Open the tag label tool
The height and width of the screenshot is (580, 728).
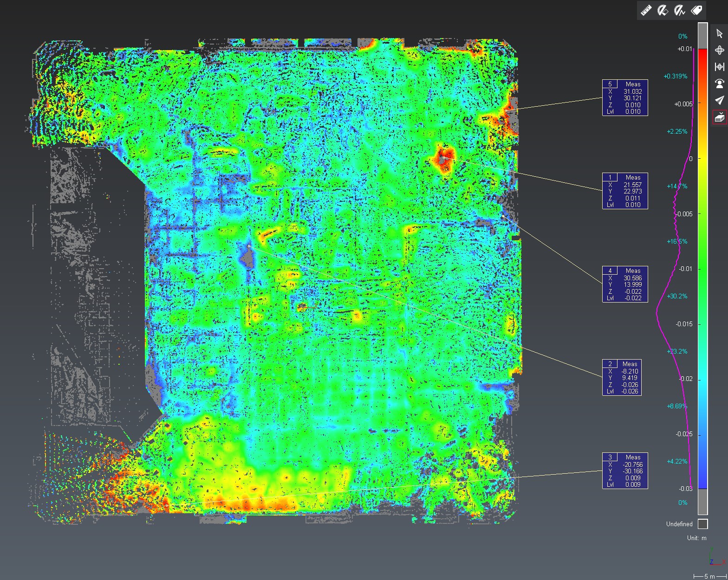(x=696, y=10)
